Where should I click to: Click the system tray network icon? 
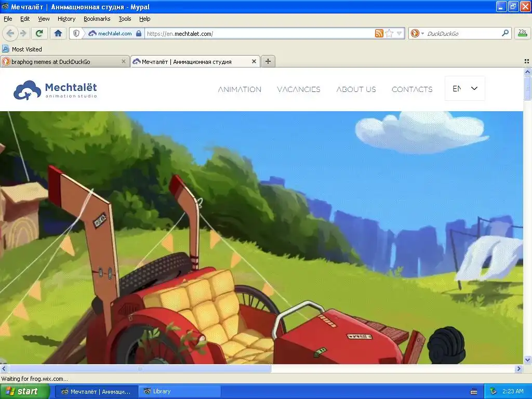pyautogui.click(x=494, y=391)
